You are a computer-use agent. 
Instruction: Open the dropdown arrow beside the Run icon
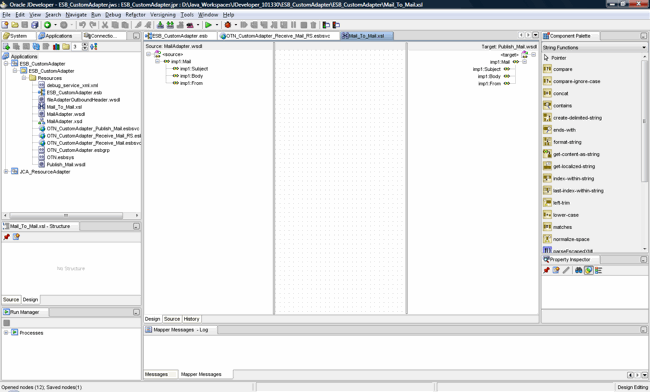tap(217, 25)
